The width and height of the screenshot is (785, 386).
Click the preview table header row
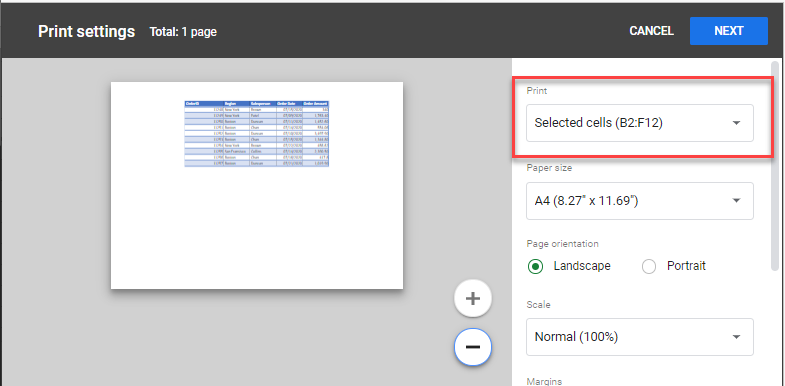click(257, 104)
